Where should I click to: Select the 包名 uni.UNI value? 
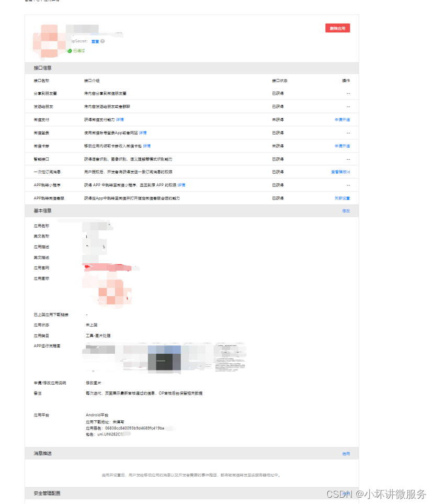point(109,434)
